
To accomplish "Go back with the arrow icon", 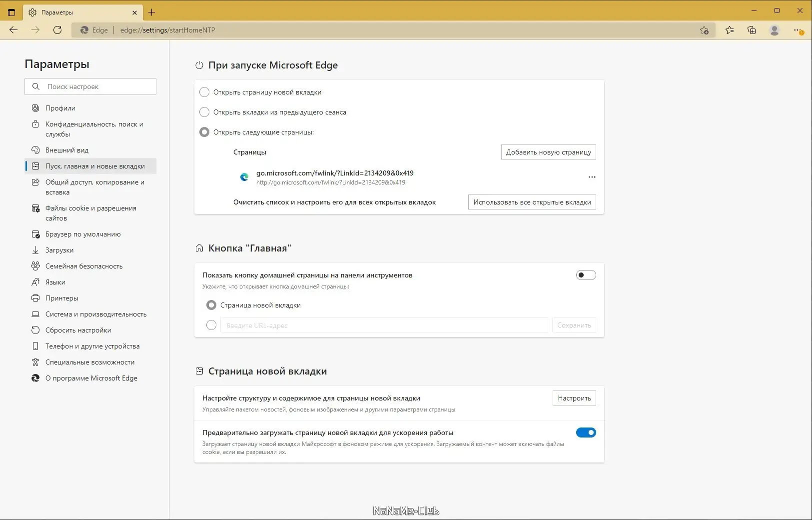I will 13,30.
